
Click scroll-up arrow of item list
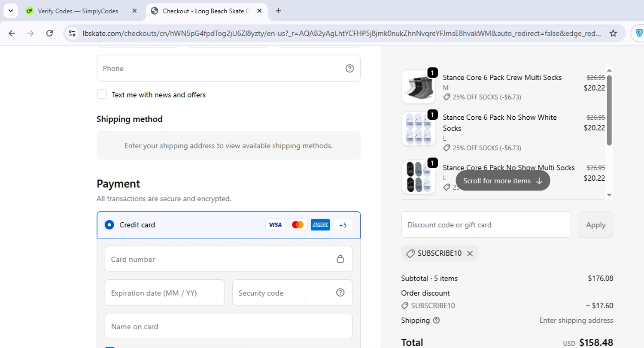[x=609, y=70]
